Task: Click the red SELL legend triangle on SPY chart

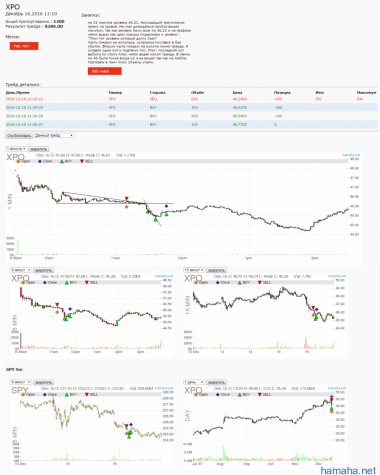Action: (x=87, y=394)
